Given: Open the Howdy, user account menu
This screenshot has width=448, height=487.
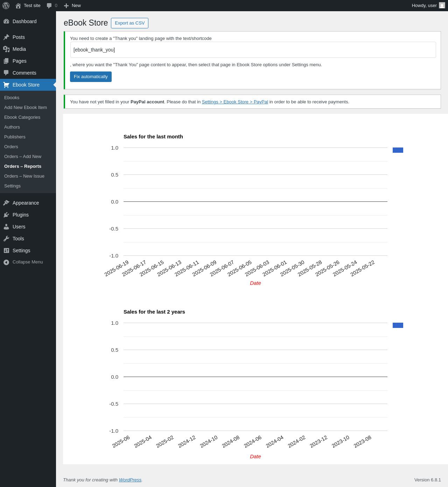Looking at the screenshot, I should (x=428, y=6).
